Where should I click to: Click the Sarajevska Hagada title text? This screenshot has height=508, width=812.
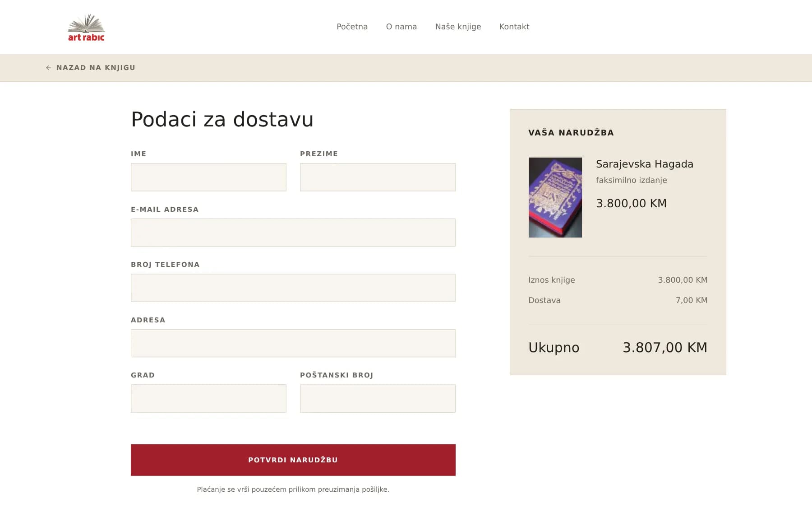[644, 164]
